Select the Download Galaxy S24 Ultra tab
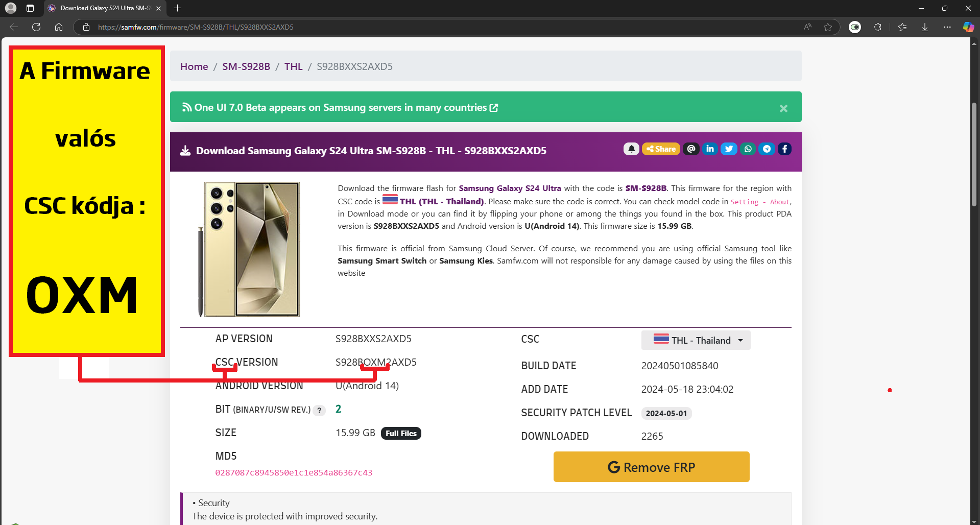 (x=105, y=8)
